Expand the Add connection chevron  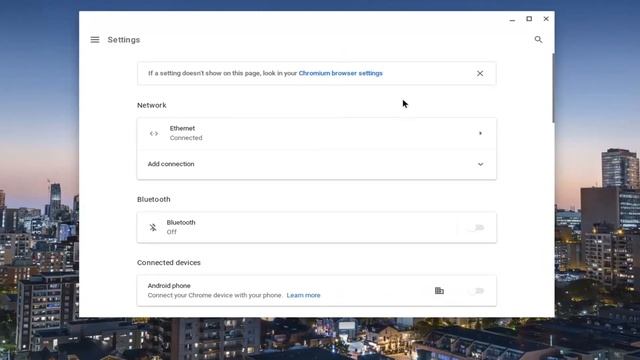(x=480, y=164)
